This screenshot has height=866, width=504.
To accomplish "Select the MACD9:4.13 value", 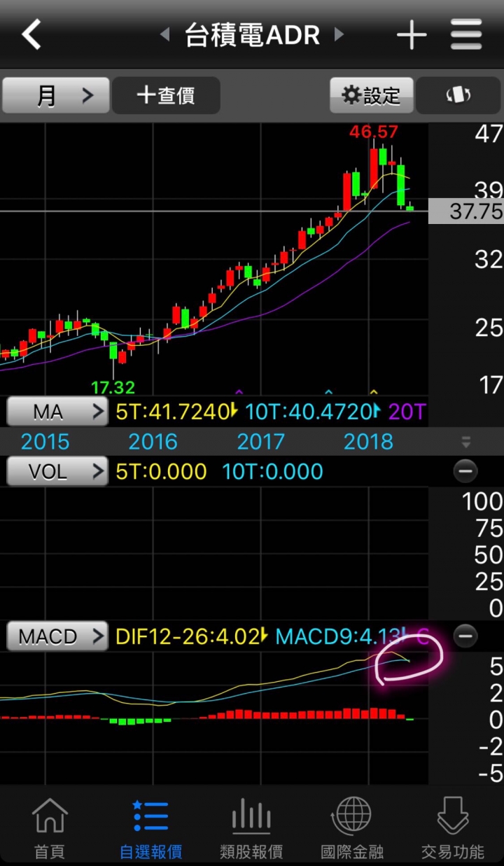I will pos(339,636).
